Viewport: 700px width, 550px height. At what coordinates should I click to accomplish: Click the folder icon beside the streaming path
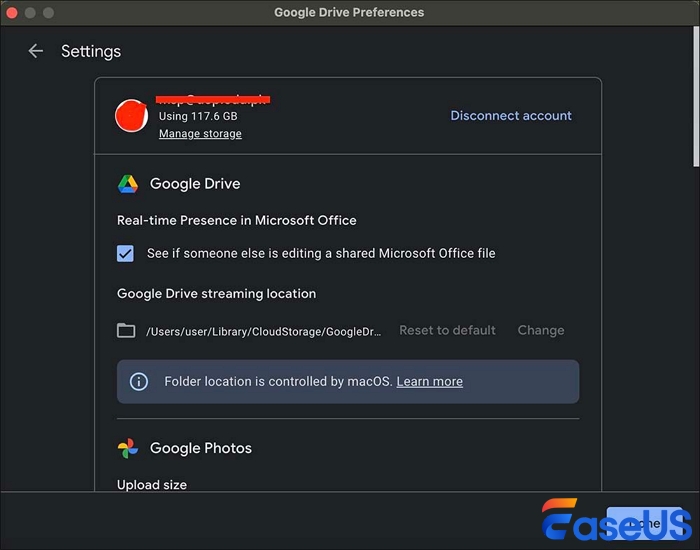126,330
